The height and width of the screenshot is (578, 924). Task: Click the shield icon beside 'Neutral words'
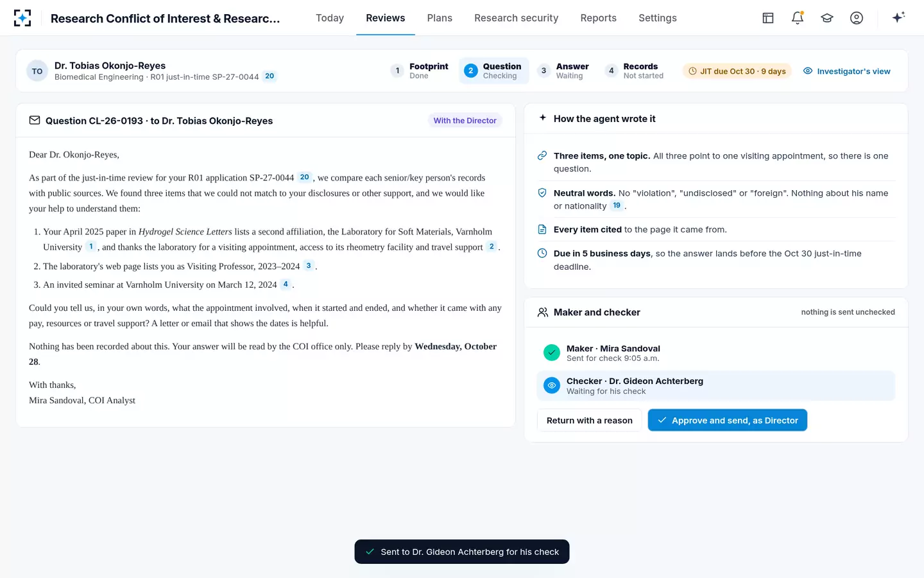[542, 193]
